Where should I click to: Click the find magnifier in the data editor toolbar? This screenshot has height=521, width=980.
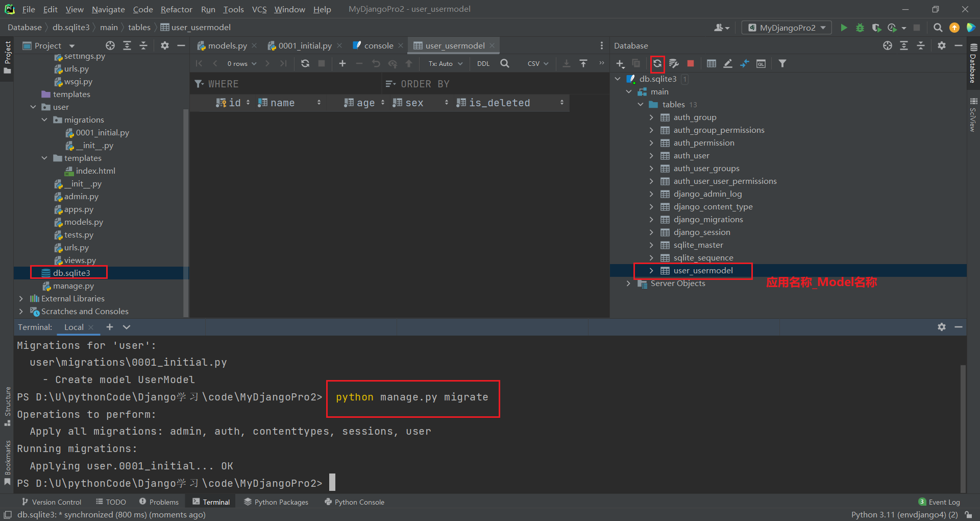(x=505, y=63)
